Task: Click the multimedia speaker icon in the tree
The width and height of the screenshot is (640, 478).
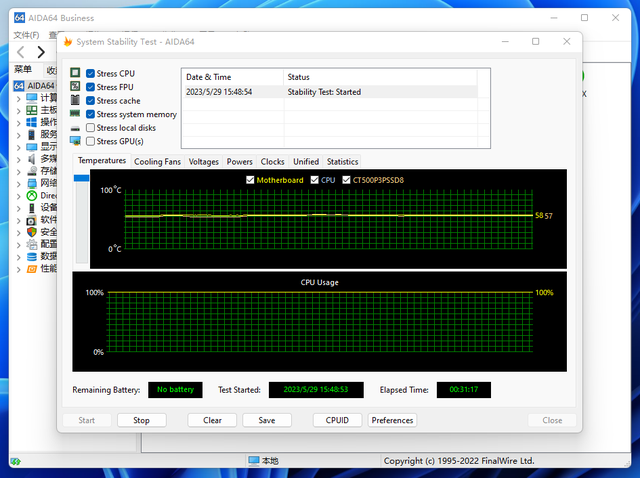Action: (31, 159)
